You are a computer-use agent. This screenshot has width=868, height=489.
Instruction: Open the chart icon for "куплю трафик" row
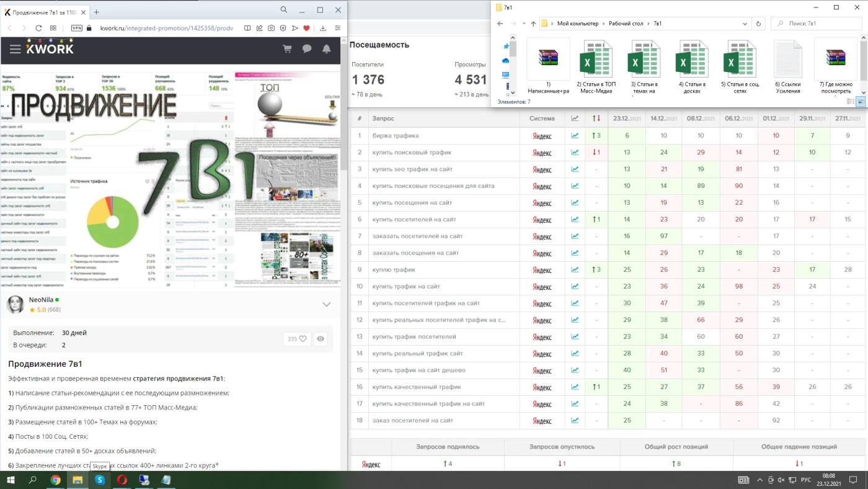pyautogui.click(x=575, y=269)
